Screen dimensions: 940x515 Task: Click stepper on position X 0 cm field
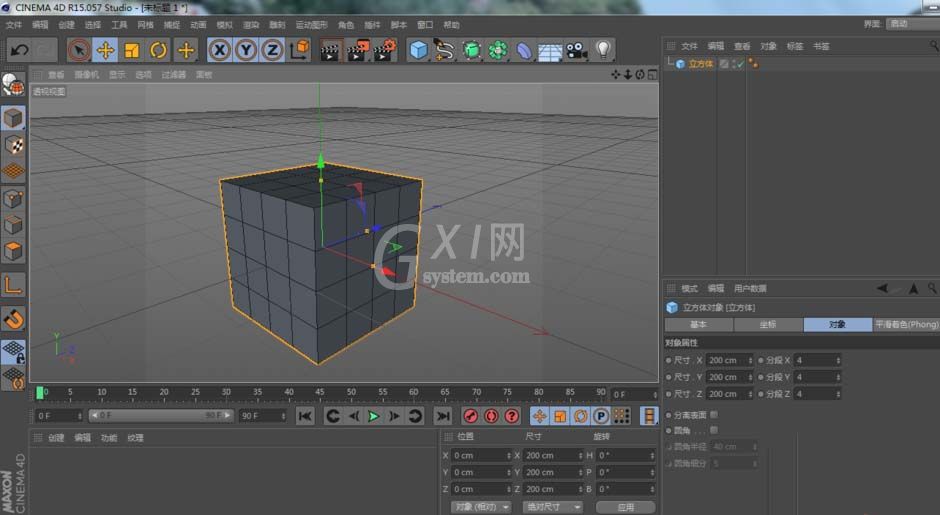click(x=509, y=455)
